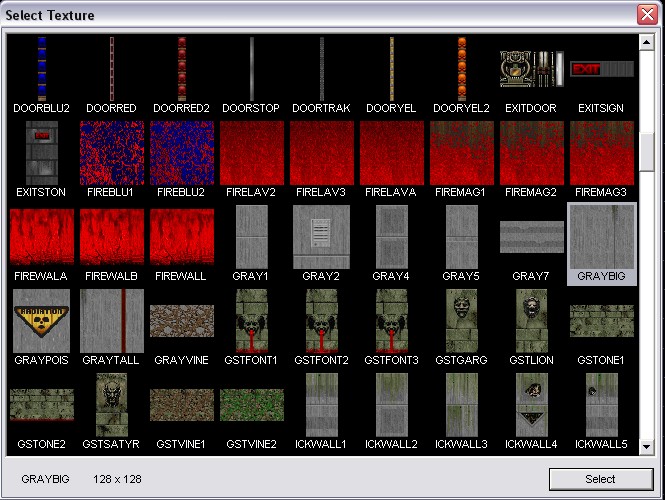Select the GSTGARG gargoyle texture
Image resolution: width=665 pixels, height=500 pixels.
462,321
